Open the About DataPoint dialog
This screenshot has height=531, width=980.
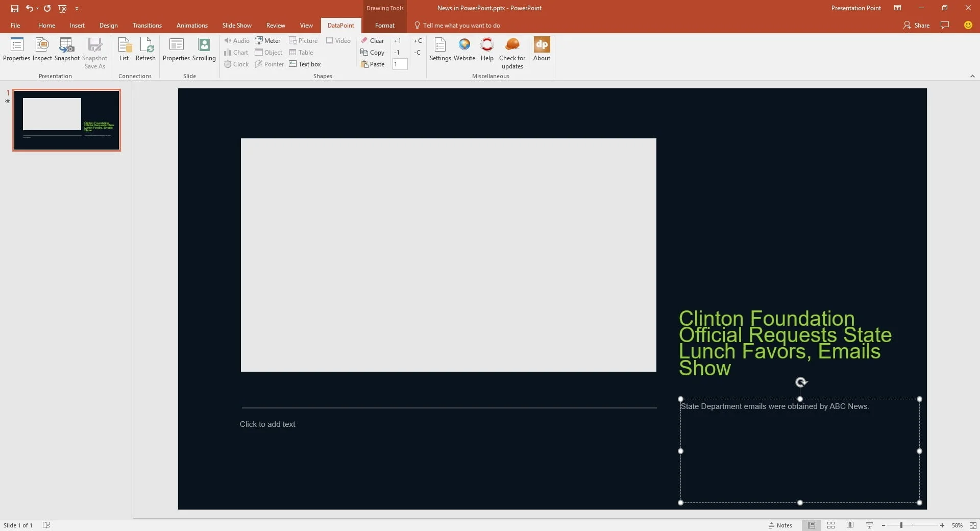click(x=542, y=50)
